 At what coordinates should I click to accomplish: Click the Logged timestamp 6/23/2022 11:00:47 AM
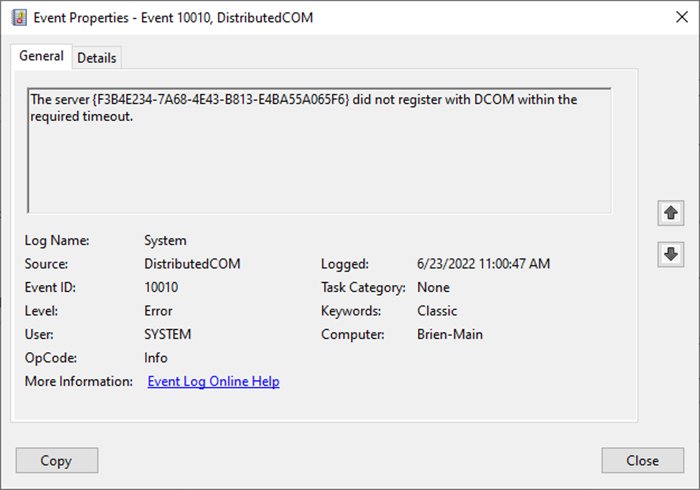483,264
